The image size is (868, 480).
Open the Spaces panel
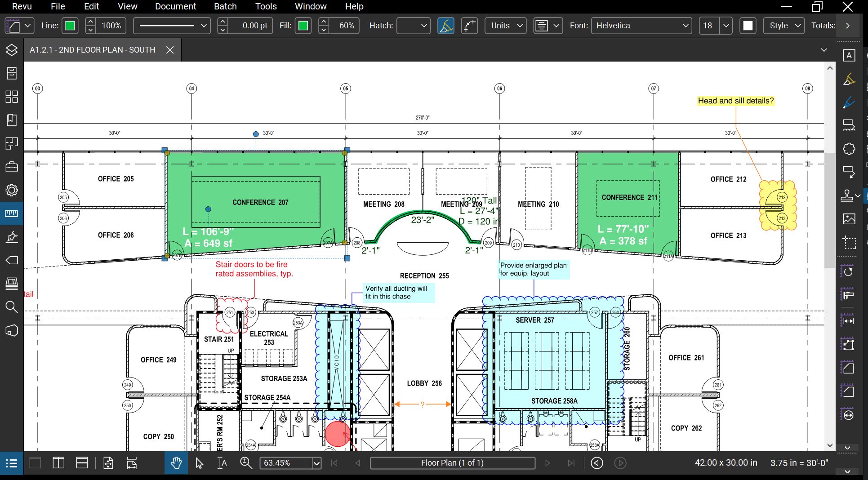click(11, 143)
